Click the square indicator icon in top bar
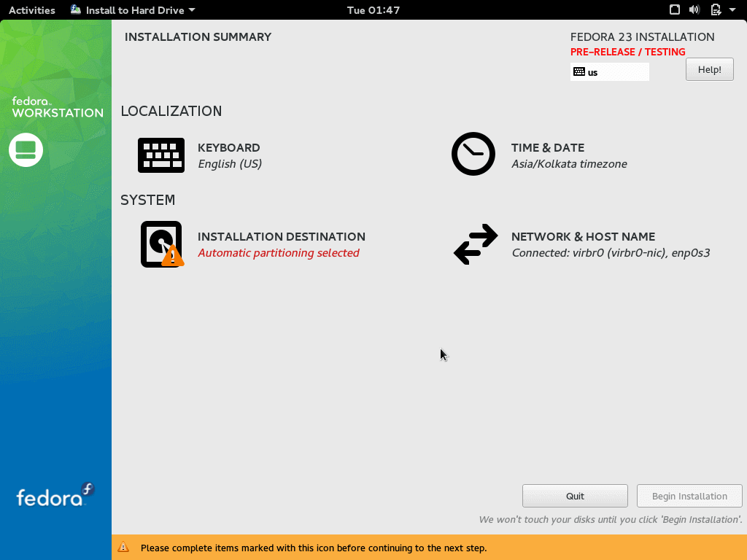This screenshot has width=747, height=560. [x=675, y=10]
